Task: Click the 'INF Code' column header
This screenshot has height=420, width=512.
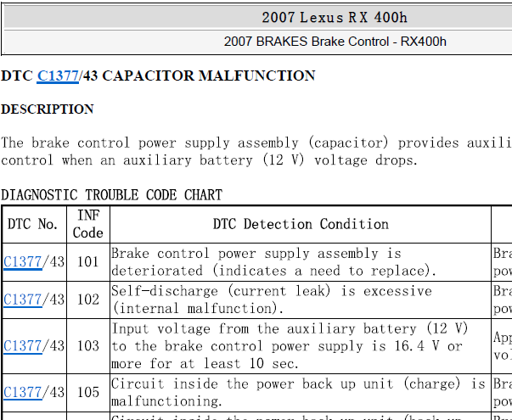Action: click(88, 224)
